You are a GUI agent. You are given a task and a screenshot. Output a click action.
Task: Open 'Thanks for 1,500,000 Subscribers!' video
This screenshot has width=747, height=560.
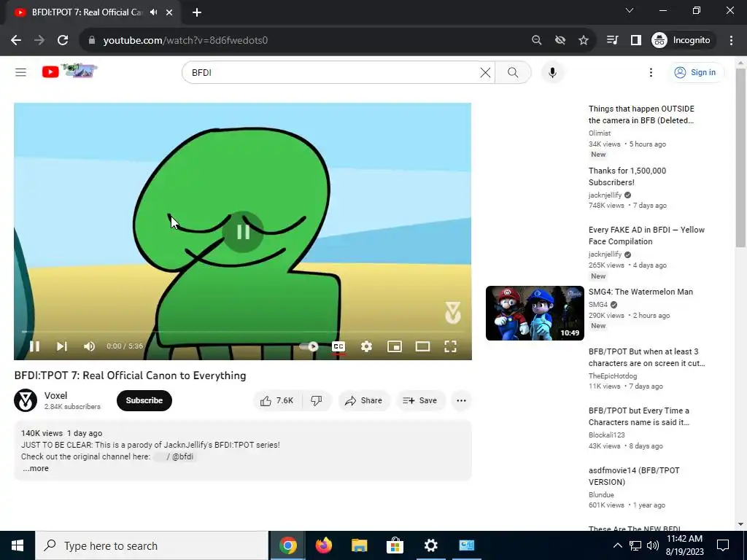tap(627, 176)
